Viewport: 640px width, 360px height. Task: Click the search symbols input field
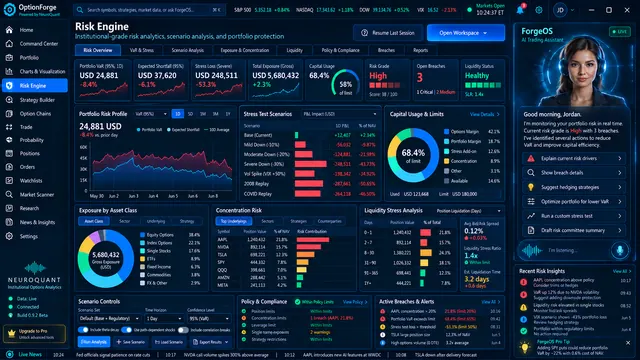(149, 10)
